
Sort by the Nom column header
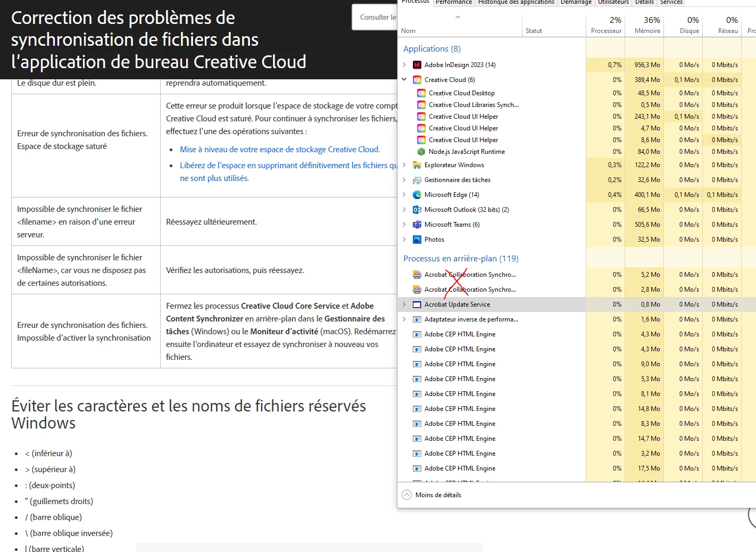click(x=460, y=25)
